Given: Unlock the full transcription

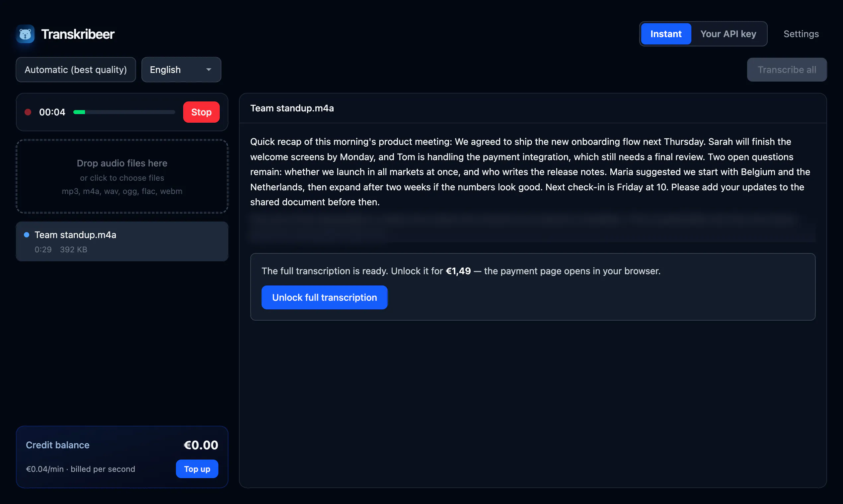Looking at the screenshot, I should 324,297.
